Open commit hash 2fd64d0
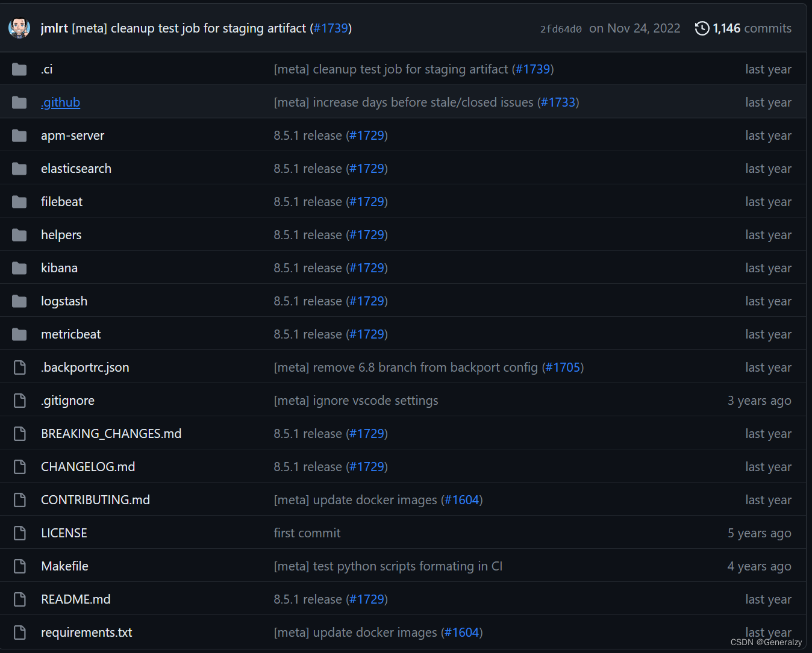Viewport: 812px width, 653px height. pos(561,29)
